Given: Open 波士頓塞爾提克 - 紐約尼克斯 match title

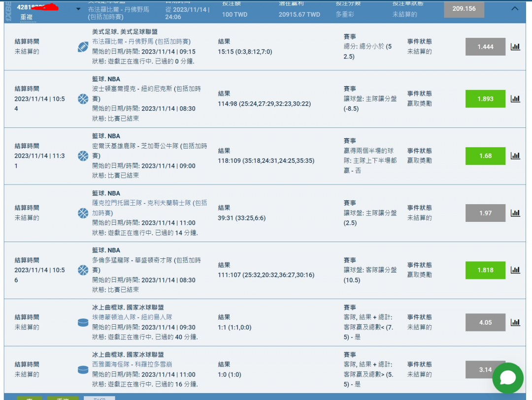Looking at the screenshot, I should point(147,93).
